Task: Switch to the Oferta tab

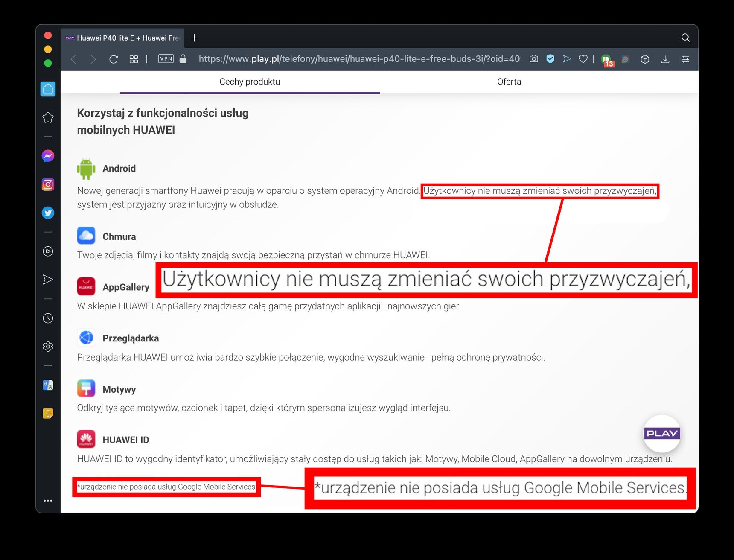Action: 509,82
